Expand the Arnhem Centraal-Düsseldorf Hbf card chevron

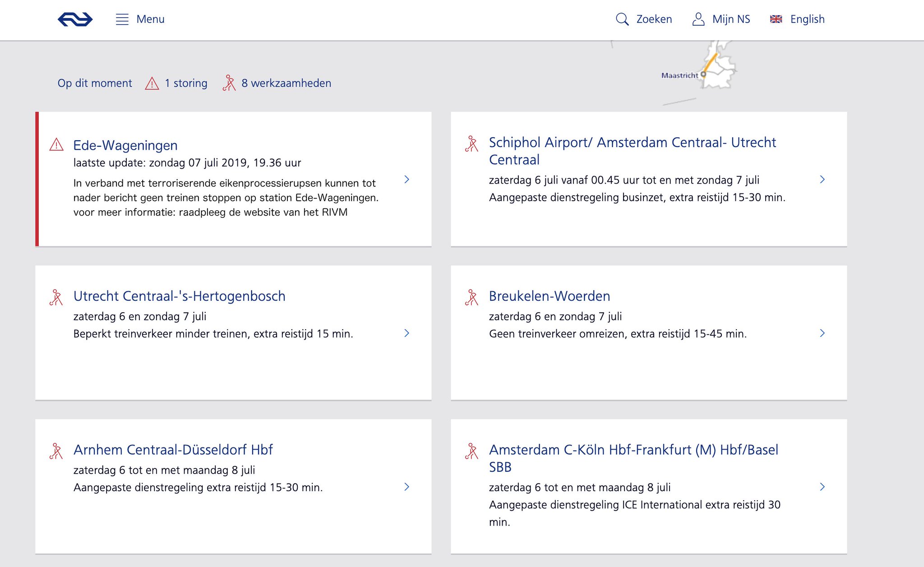407,487
